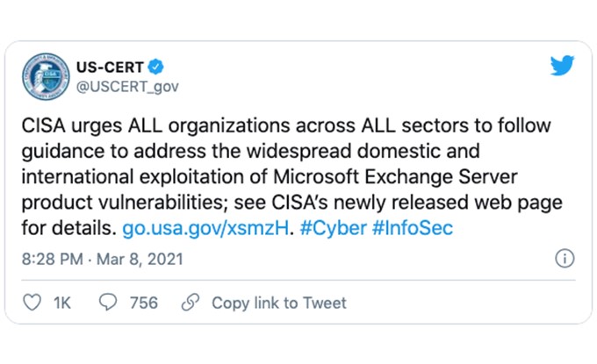Click the reply speech bubble icon
This screenshot has height=364, width=597.
[108, 303]
